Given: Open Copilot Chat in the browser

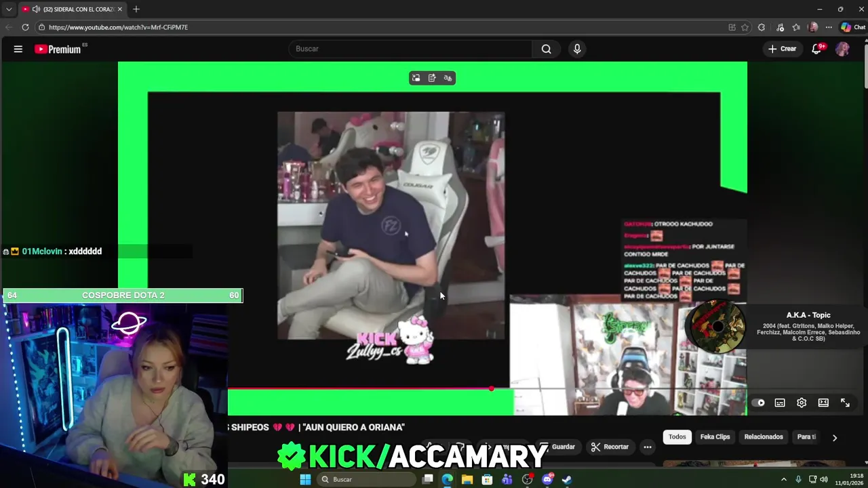Looking at the screenshot, I should tap(853, 27).
